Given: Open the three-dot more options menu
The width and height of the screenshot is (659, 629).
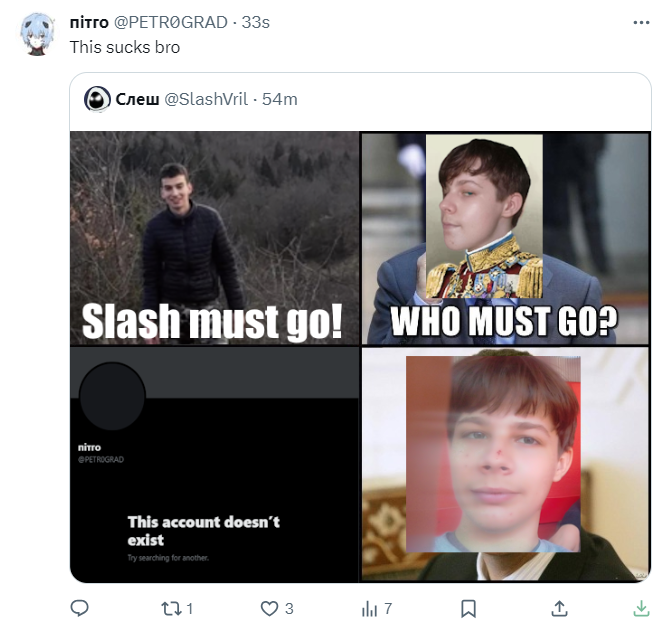Looking at the screenshot, I should (641, 23).
